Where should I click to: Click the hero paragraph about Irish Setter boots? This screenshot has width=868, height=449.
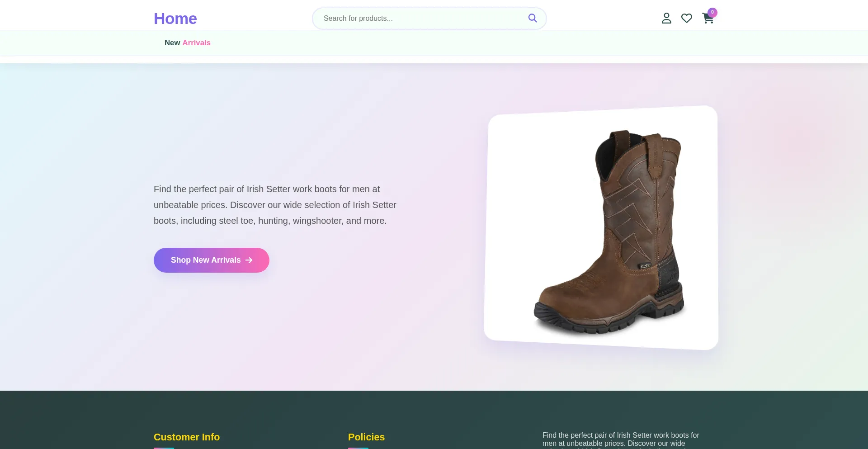coord(275,205)
